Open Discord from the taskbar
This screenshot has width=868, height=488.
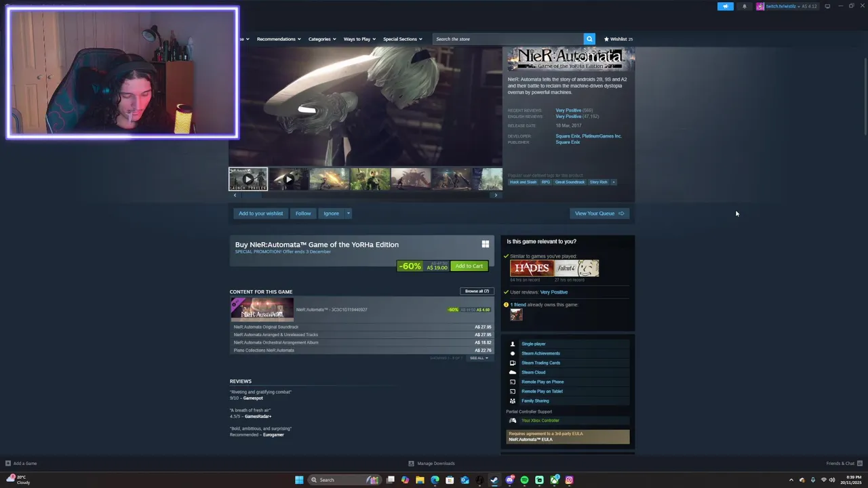pyautogui.click(x=509, y=480)
